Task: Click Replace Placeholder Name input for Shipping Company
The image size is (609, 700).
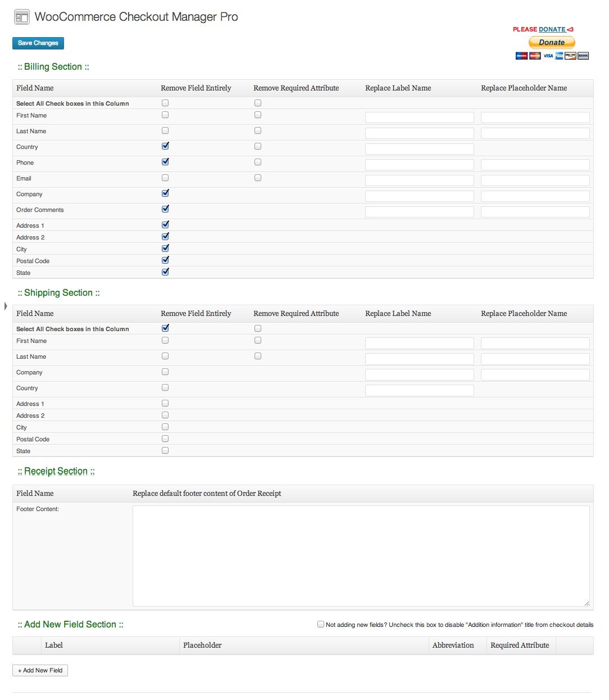Action: click(535, 374)
